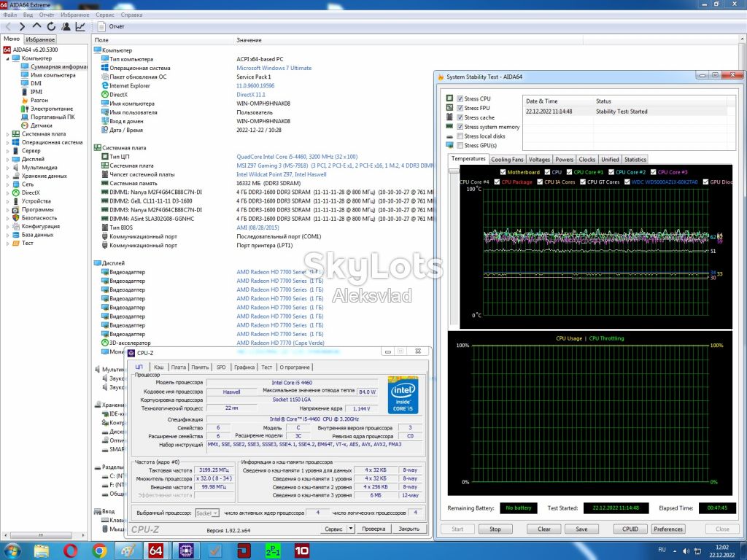Click the CPU-Z icon in the taskbar
The width and height of the screenshot is (747, 560).
click(185, 551)
